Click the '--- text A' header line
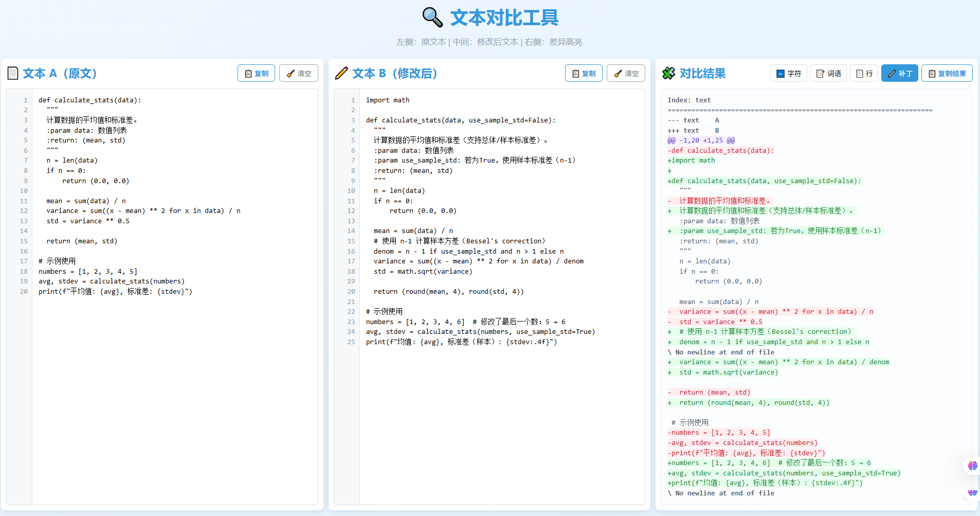980x516 pixels. [694, 120]
